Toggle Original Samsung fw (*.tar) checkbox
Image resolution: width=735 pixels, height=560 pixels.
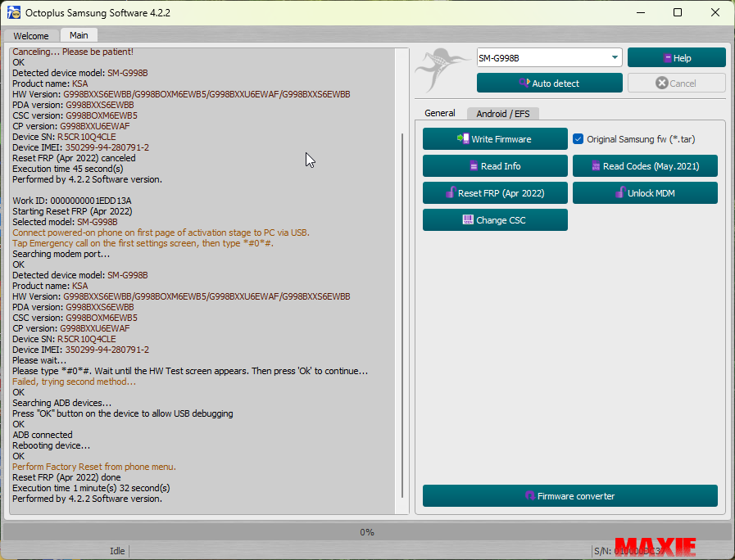[x=578, y=139]
